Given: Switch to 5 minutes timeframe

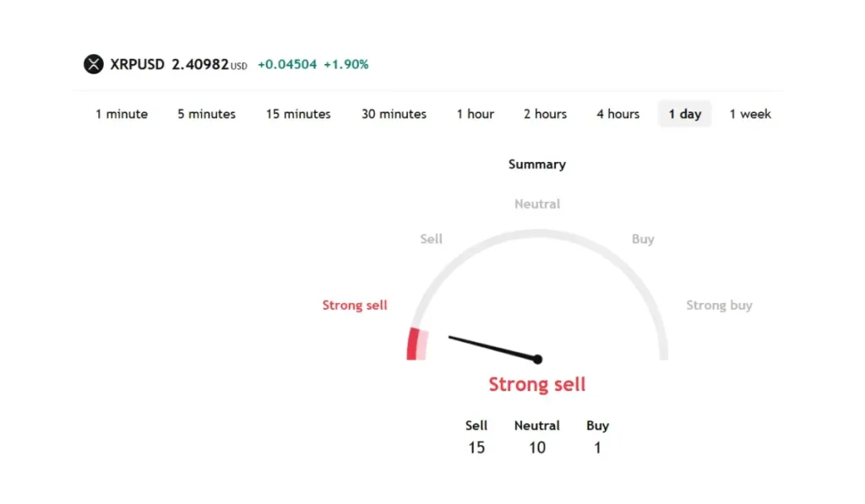Looking at the screenshot, I should click(206, 114).
